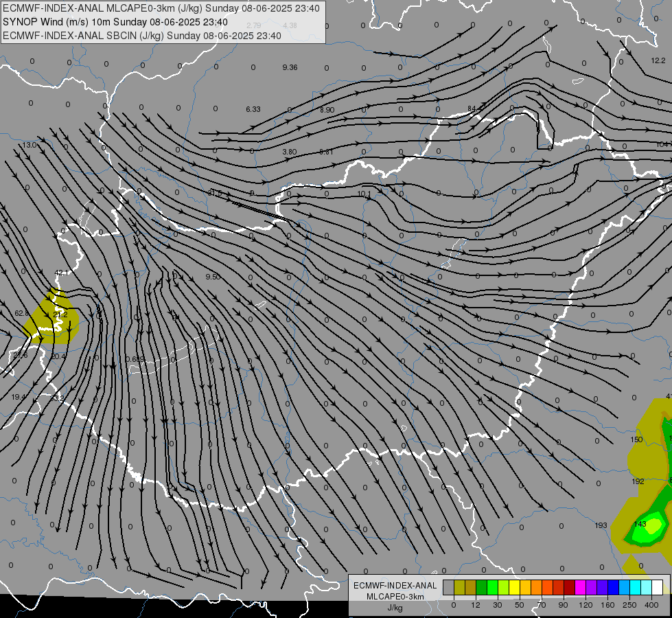Click the 21.2 value in the olive area
The image size is (672, 618).
tap(60, 314)
